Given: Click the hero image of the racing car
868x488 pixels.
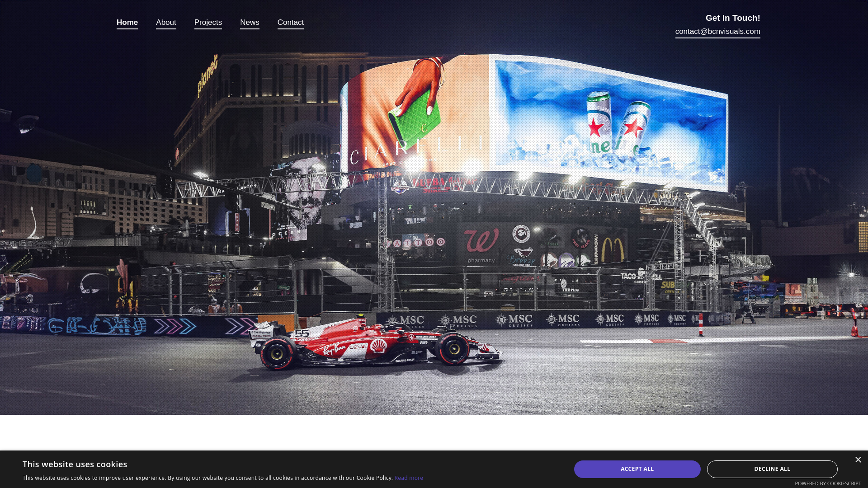Looking at the screenshot, I should coord(434,207).
